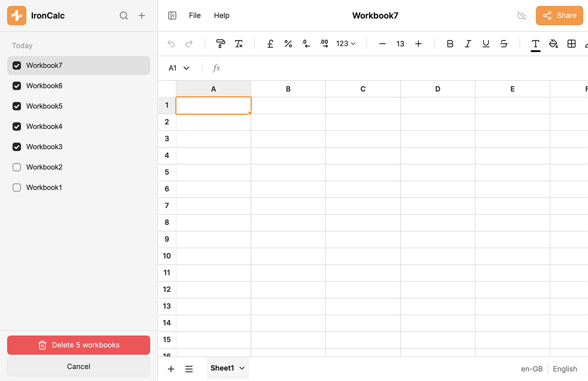Viewport: 588px width, 381px height.
Task: Open the Sheet1 tab chevron menu
Action: (x=242, y=368)
